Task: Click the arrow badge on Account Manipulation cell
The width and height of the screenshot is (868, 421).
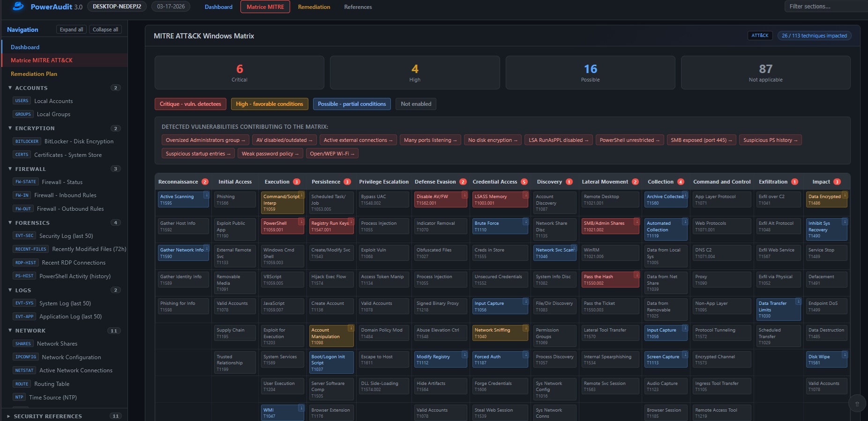Action: [351, 328]
